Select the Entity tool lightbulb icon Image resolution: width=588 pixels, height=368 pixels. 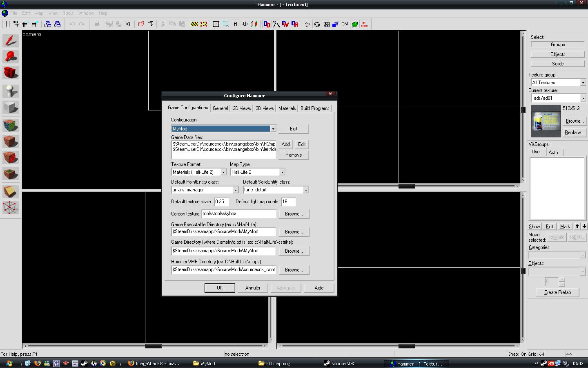tap(11, 90)
